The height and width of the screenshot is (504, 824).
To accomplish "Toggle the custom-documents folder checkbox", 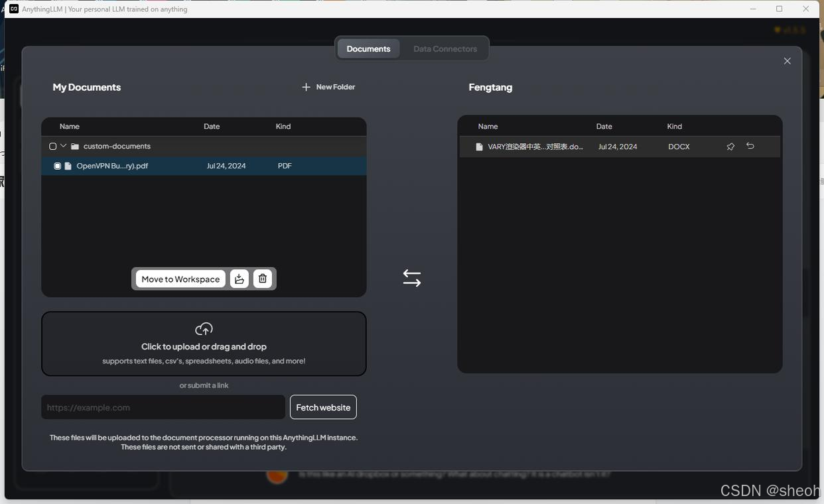I will click(53, 146).
